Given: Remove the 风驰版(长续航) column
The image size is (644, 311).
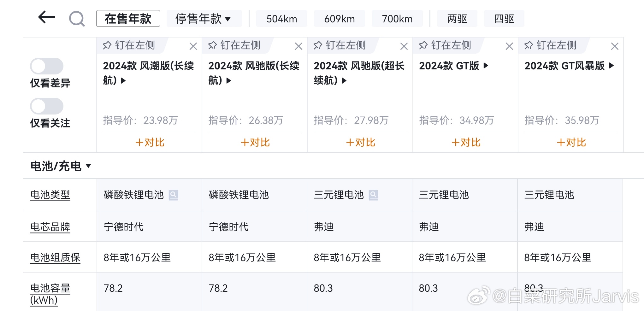Looking at the screenshot, I should coord(298,46).
